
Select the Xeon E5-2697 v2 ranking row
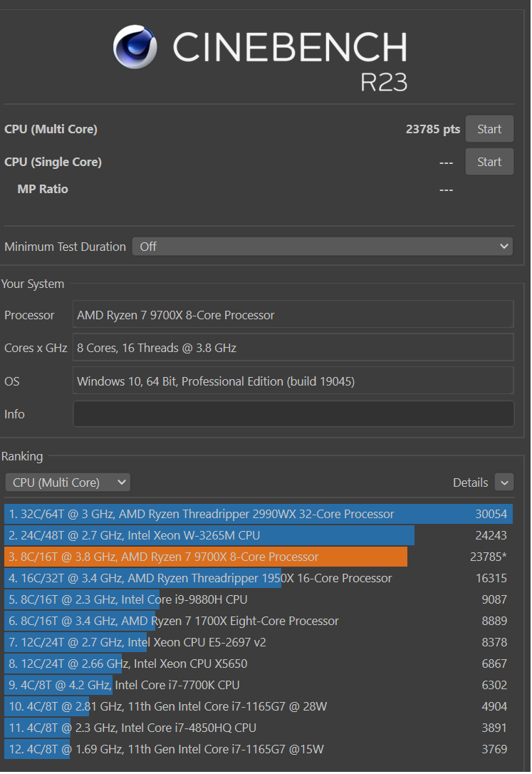pos(258,642)
